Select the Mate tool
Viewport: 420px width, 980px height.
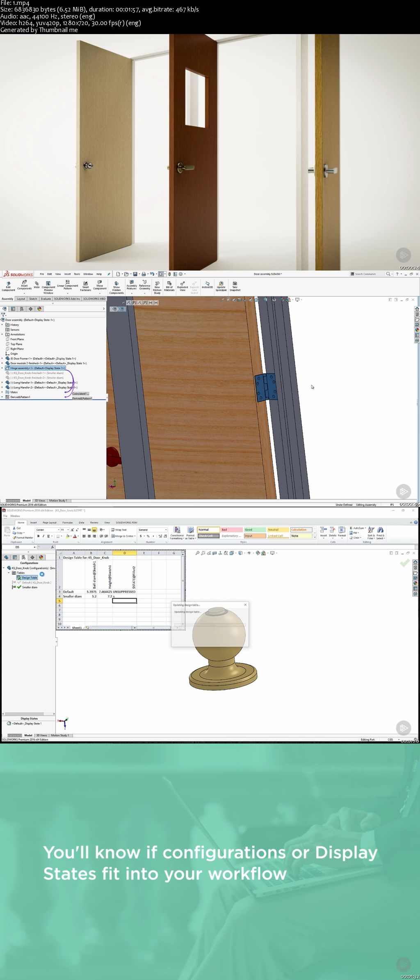tap(37, 285)
